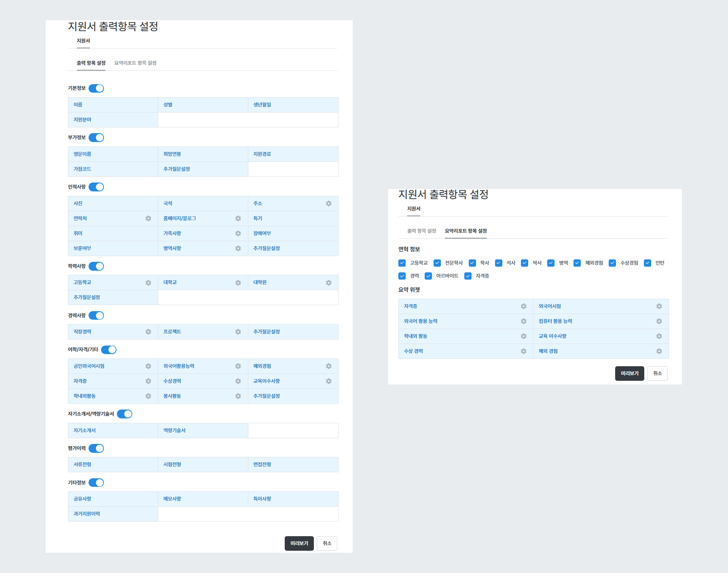Toggle the 자기소개서/역량기술서 switch

coord(125,414)
